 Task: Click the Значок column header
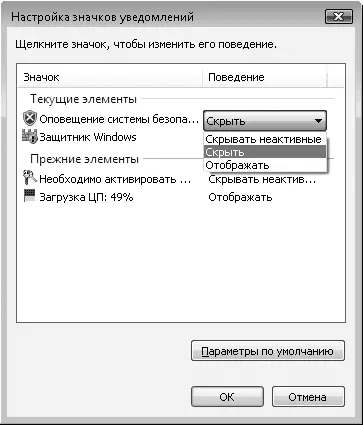(x=110, y=77)
